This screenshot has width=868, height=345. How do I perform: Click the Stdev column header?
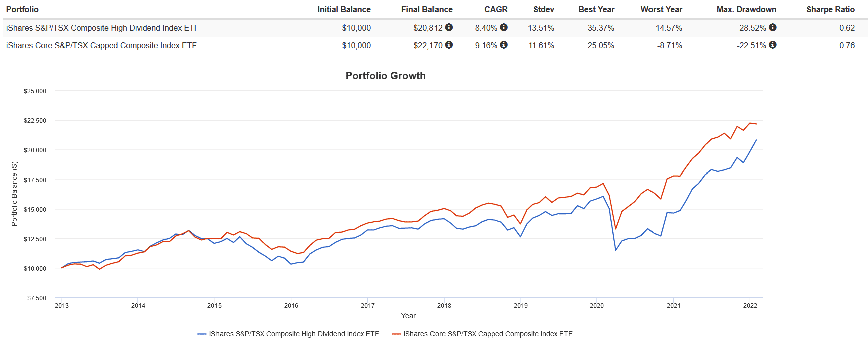pos(544,9)
